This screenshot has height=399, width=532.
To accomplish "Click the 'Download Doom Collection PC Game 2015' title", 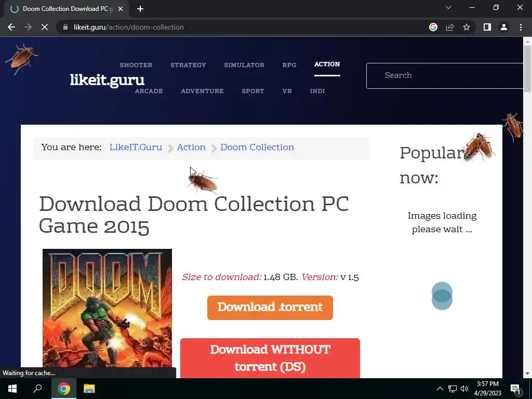I will (194, 215).
